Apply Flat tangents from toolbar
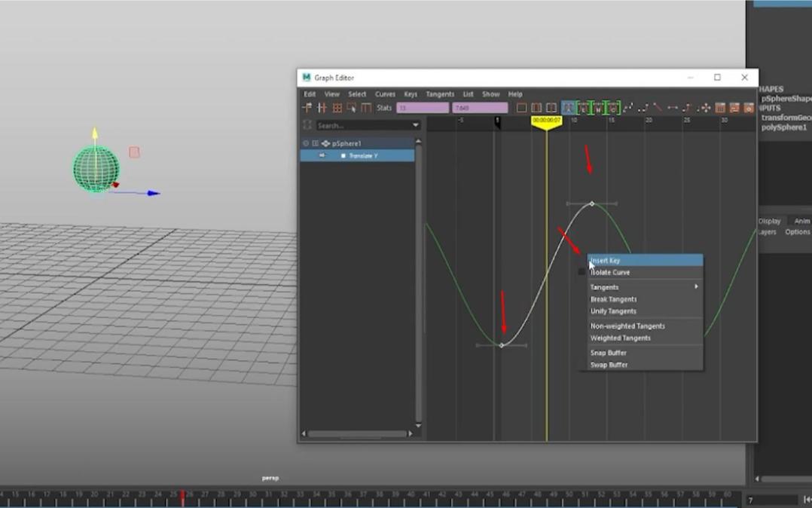The height and width of the screenshot is (508, 812). pyautogui.click(x=672, y=108)
